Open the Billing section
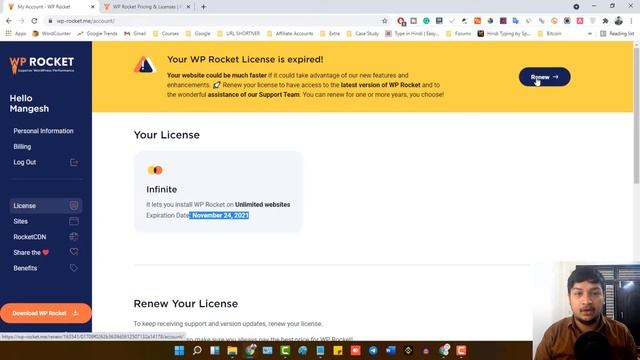This screenshot has width=640, height=360. tap(22, 147)
